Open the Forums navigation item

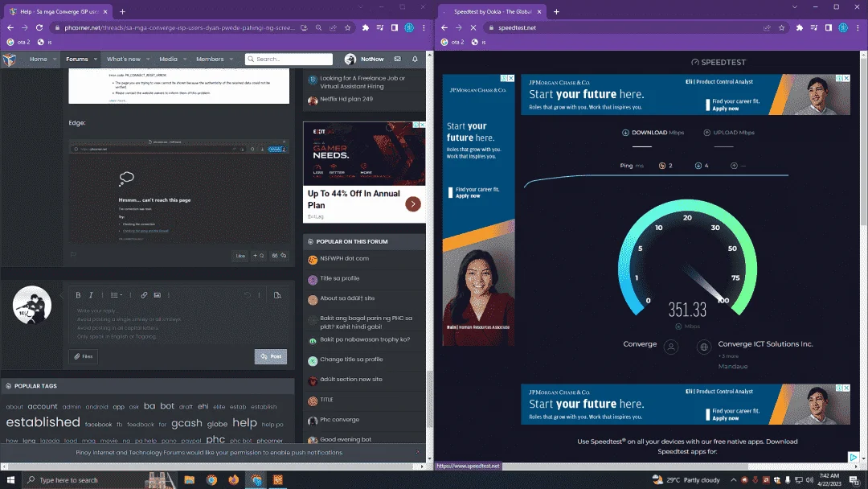(x=77, y=59)
